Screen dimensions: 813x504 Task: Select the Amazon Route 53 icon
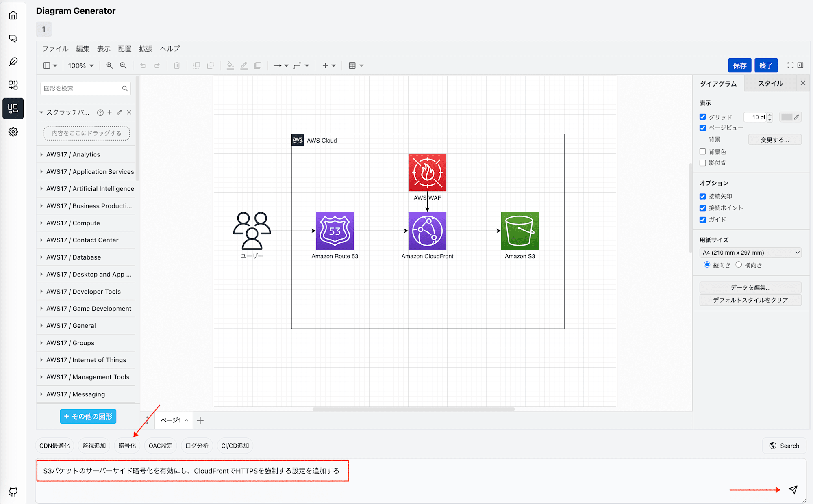point(335,231)
